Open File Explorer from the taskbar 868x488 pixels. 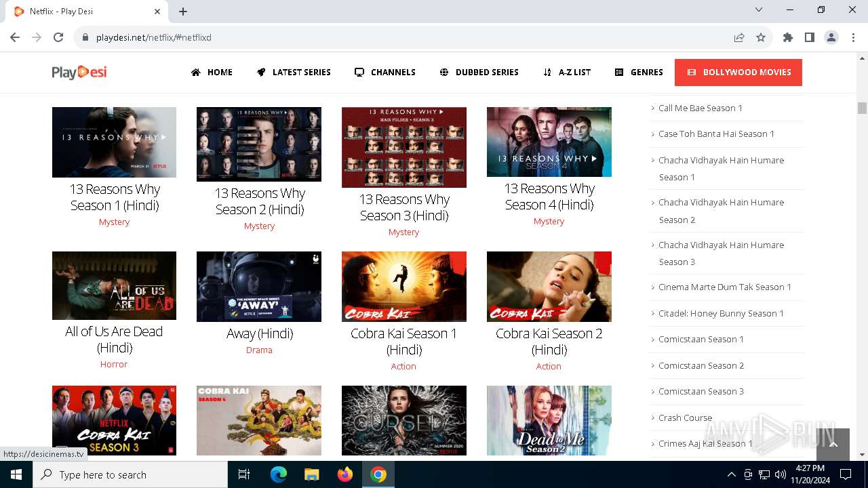point(312,474)
